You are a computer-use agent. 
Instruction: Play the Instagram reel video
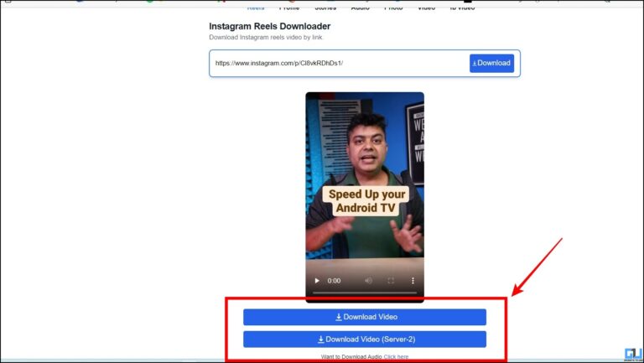(317, 281)
